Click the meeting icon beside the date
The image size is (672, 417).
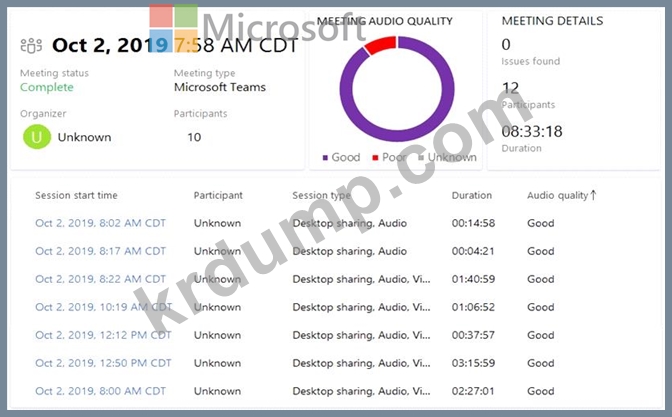pyautogui.click(x=31, y=45)
